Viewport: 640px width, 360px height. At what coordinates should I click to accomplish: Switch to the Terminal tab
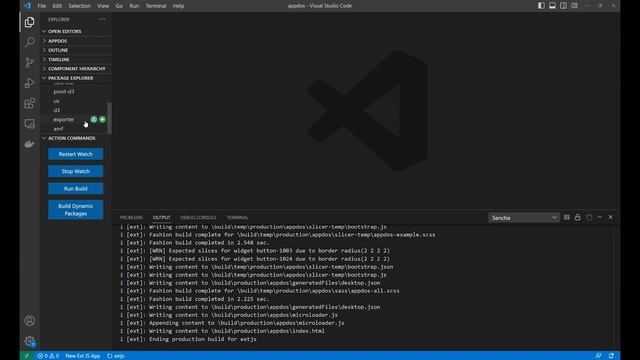click(237, 218)
